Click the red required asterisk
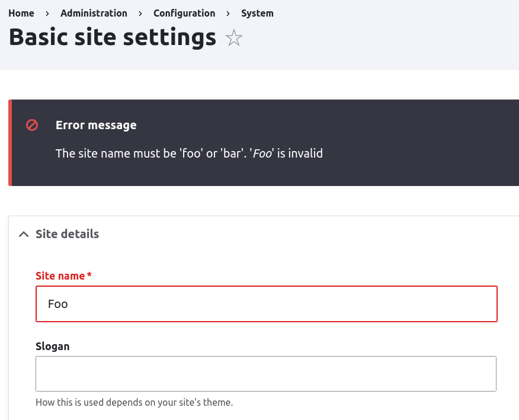This screenshot has height=420, width=519. [x=89, y=275]
